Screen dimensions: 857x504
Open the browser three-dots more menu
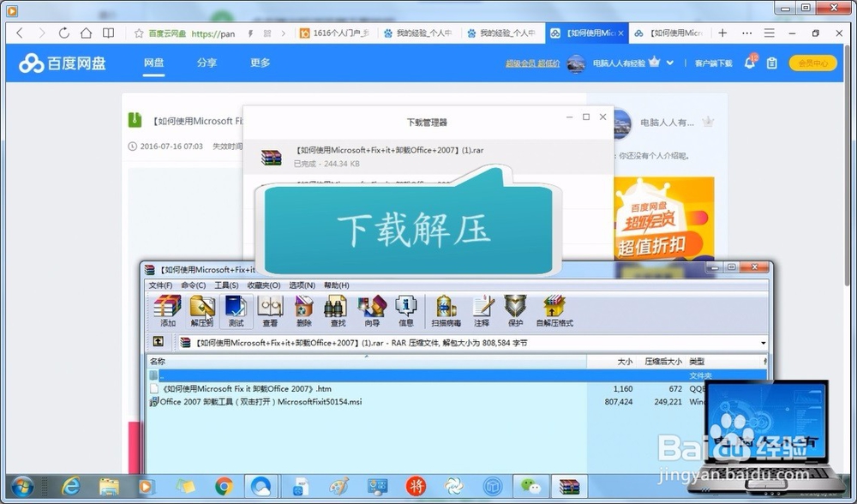pos(746,33)
